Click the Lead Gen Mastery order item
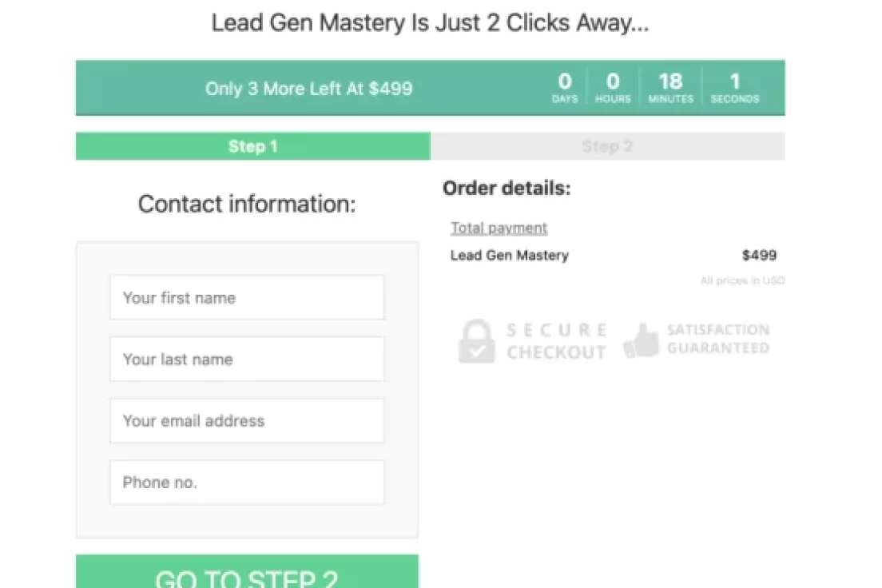 (x=510, y=256)
